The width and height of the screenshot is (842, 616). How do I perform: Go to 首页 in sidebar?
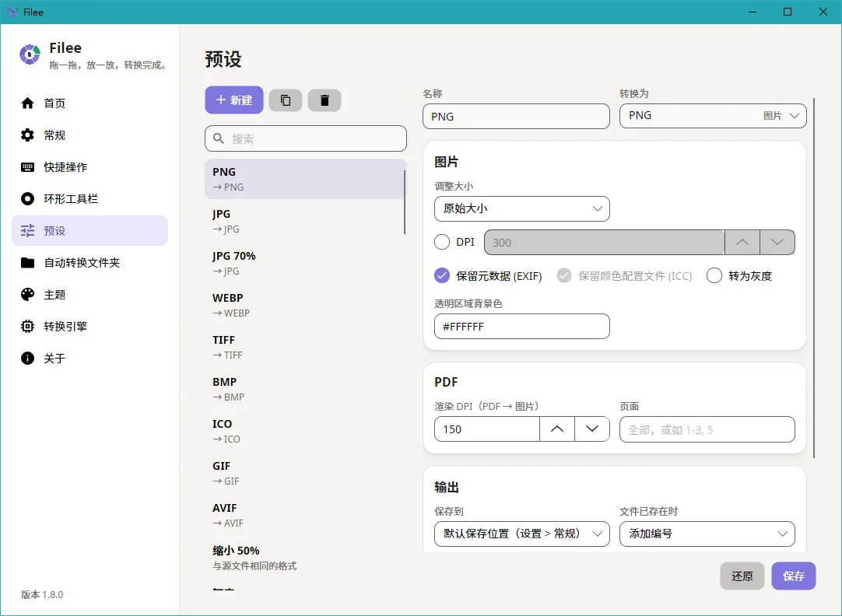pyautogui.click(x=89, y=103)
